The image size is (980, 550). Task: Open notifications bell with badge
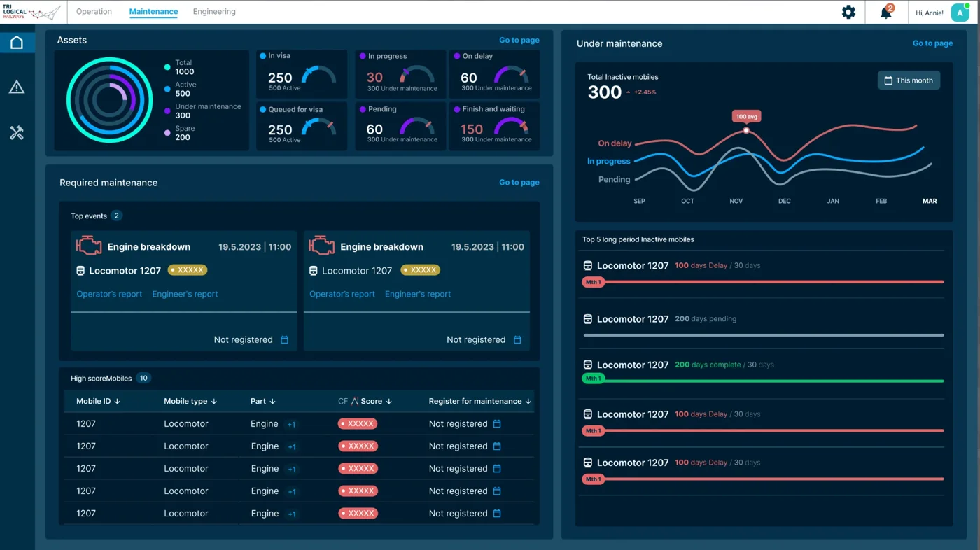(886, 12)
